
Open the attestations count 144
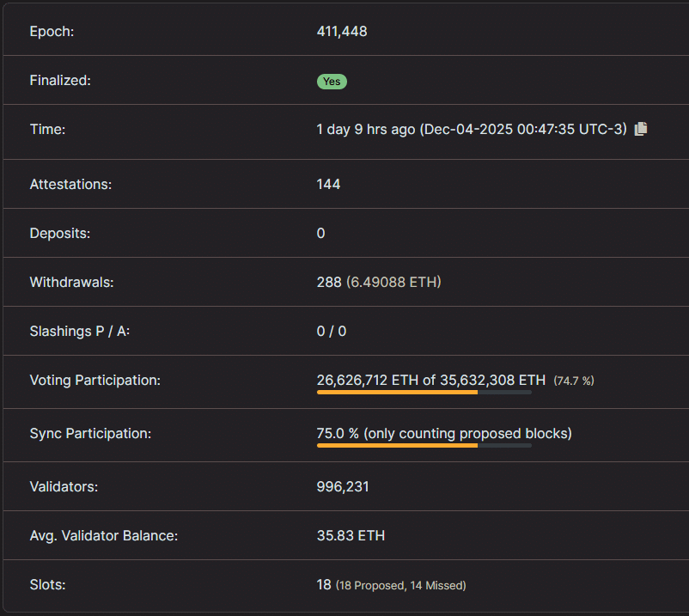pos(328,184)
